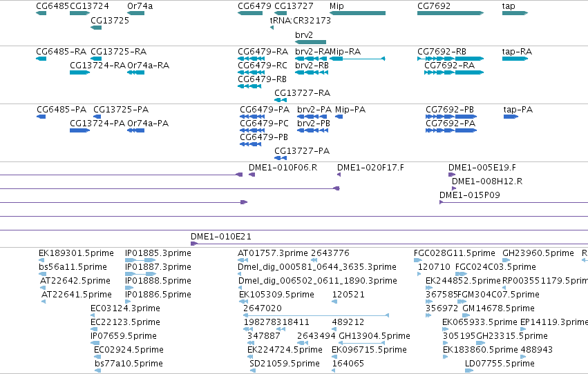Click the EK096715.5prime EST label
The width and height of the screenshot is (588, 374).
pos(370,350)
